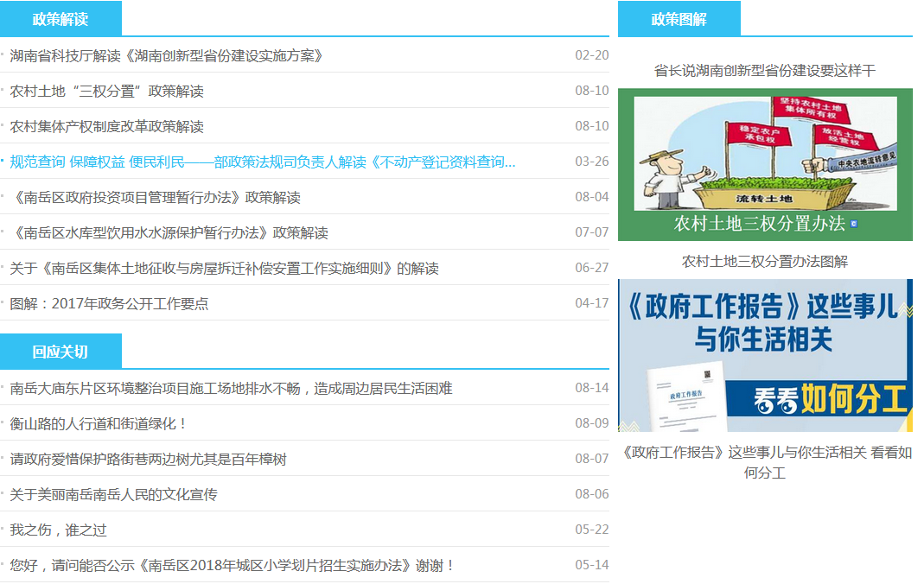Click date 08-04 beside 南岳区政府投资项目

coord(591,197)
